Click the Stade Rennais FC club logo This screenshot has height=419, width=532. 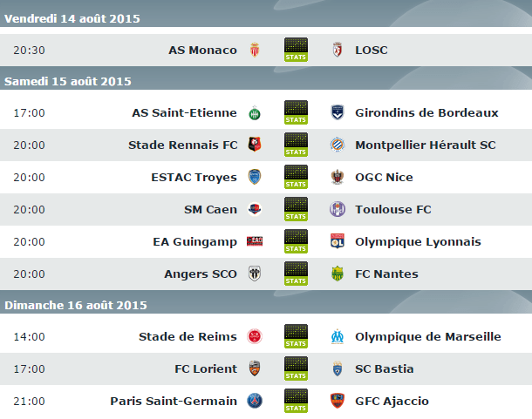[x=255, y=145]
